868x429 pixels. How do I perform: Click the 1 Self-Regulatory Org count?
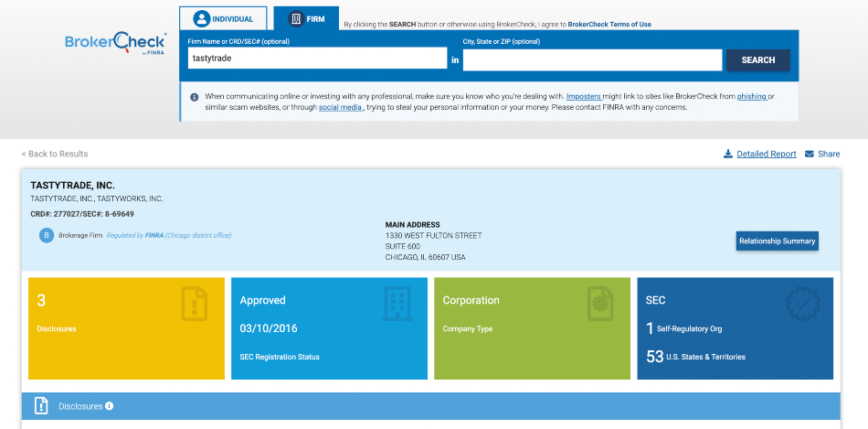pyautogui.click(x=683, y=328)
